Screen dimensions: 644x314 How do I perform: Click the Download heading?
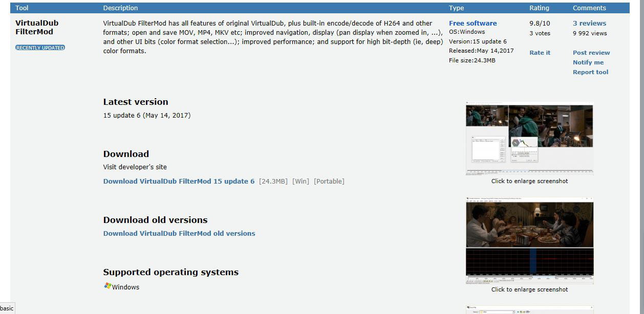pos(126,154)
